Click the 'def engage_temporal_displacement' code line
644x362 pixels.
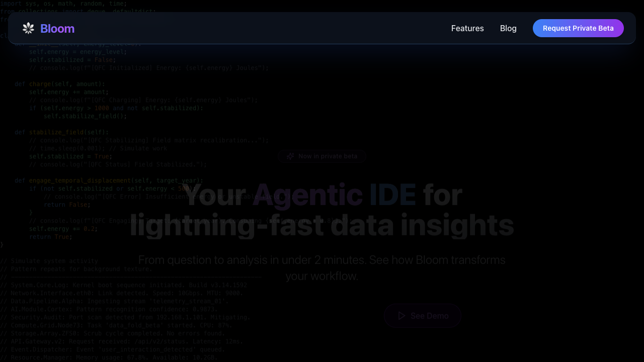(109, 180)
